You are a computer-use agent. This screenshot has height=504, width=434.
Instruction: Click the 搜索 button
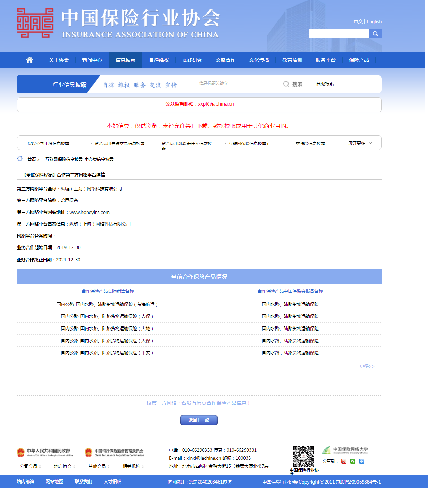coord(297,84)
